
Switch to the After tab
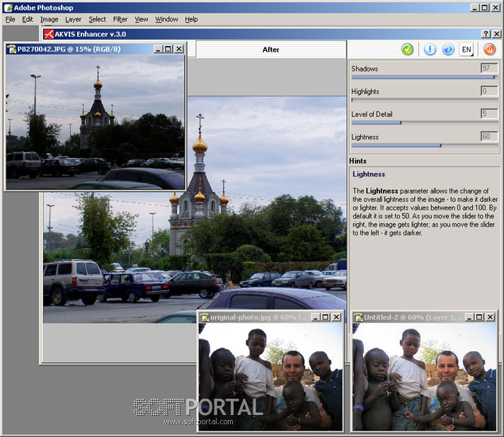point(270,50)
